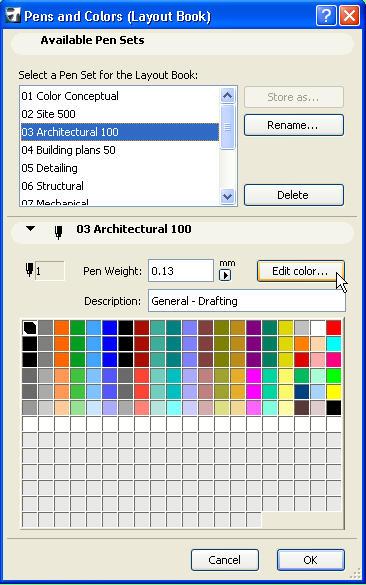Choose the navy blue swatch in fifth row
Viewport: 366px width, 585px height.
pyautogui.click(x=301, y=392)
